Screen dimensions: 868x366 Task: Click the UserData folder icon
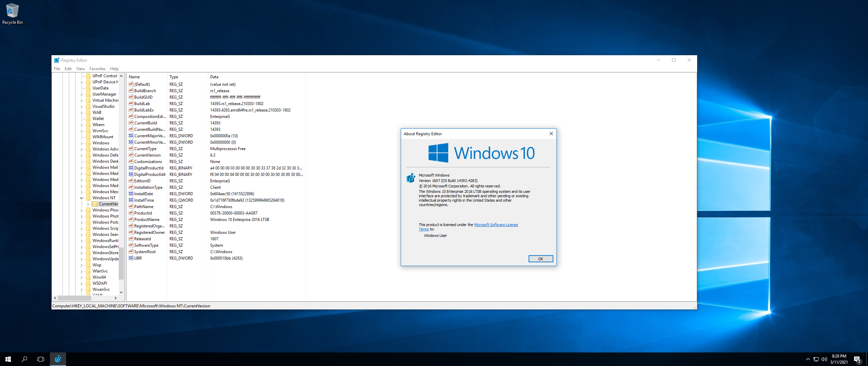(88, 88)
